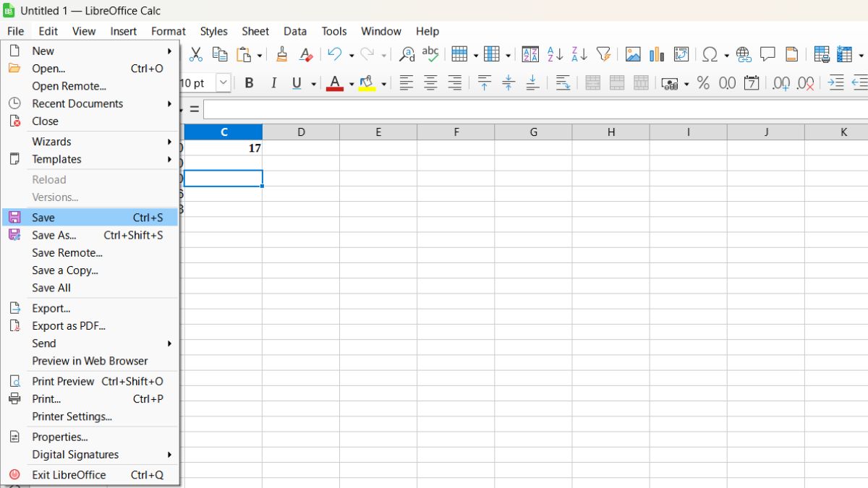The width and height of the screenshot is (868, 488).
Task: Run the Spelling check abc icon
Action: pyautogui.click(x=430, y=54)
